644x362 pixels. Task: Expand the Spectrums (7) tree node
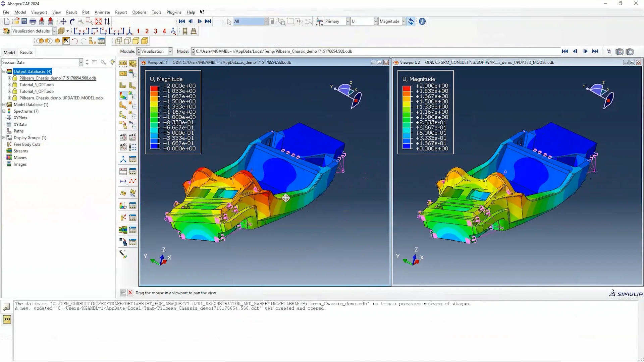pos(4,111)
